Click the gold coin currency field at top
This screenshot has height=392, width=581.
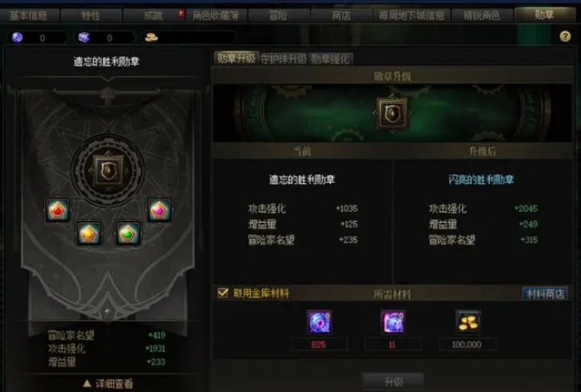189,37
